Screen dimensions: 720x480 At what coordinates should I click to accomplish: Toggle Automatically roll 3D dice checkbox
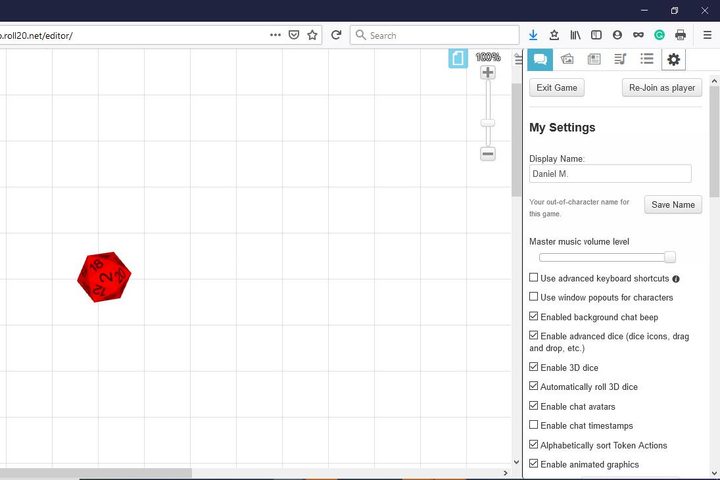point(534,386)
